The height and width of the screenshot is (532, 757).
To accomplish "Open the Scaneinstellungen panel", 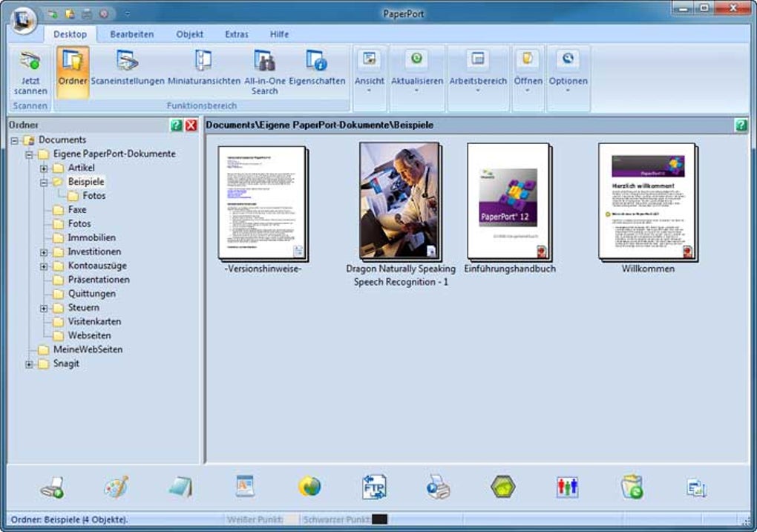I will (x=128, y=68).
